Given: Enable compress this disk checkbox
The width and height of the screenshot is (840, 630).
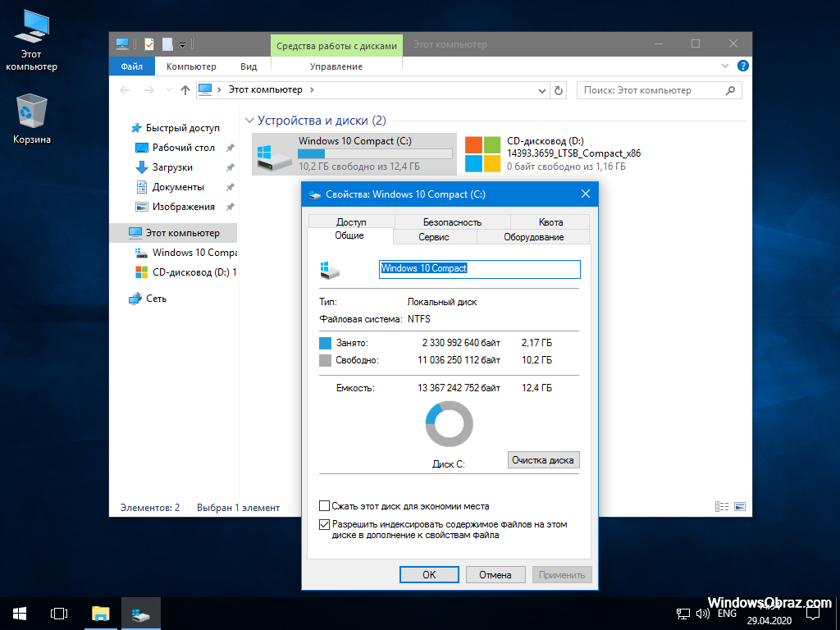Looking at the screenshot, I should pos(325,506).
